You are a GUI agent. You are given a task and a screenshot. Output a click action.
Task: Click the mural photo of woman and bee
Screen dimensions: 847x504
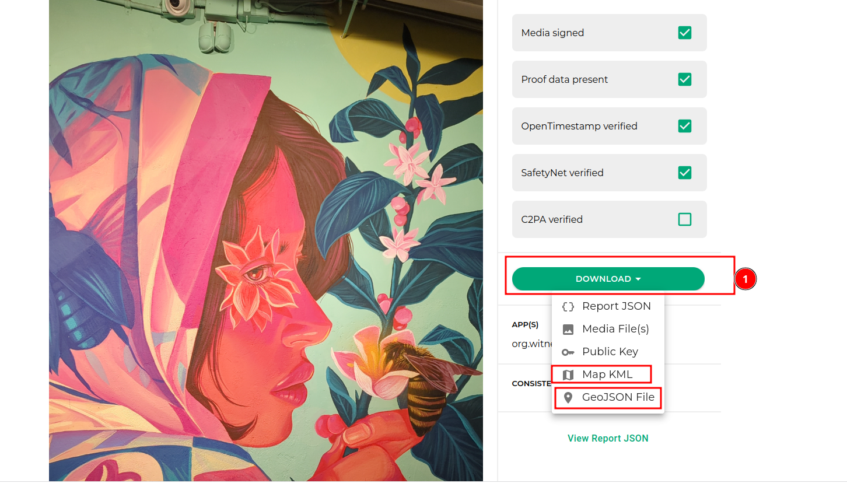point(265,240)
